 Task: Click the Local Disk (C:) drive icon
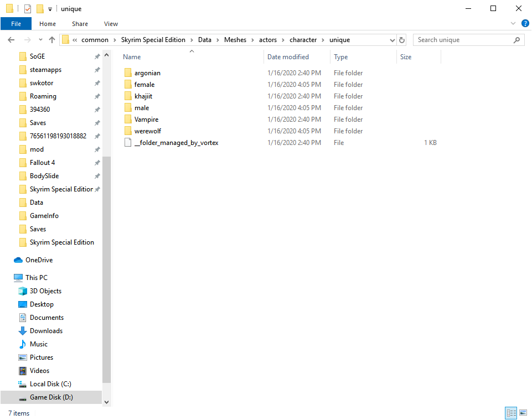coord(22,384)
